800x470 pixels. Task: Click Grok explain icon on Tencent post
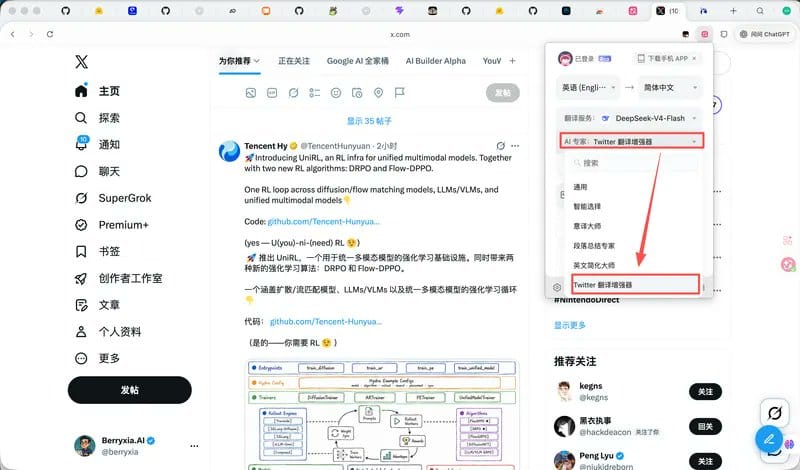point(501,146)
